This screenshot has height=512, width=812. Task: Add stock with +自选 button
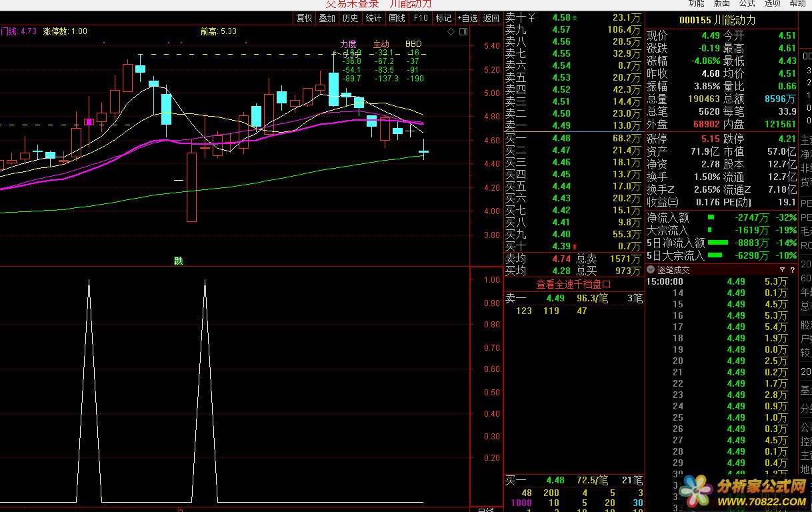pos(467,18)
